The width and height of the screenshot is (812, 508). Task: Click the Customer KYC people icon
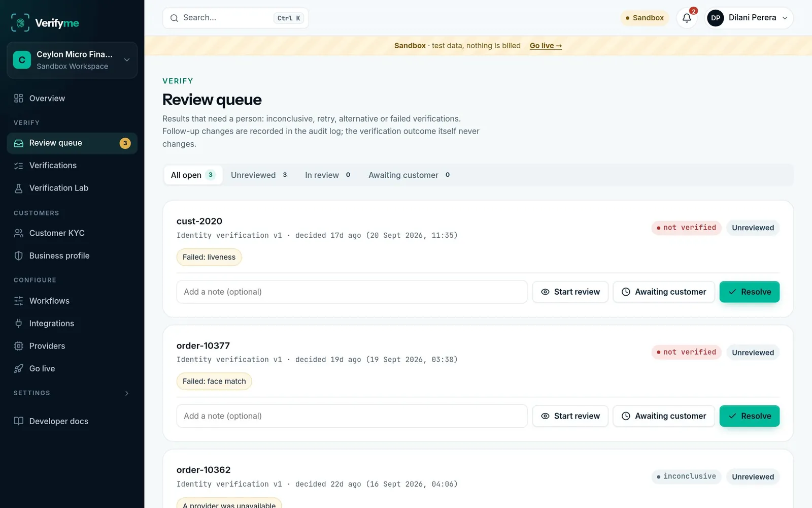coord(19,233)
